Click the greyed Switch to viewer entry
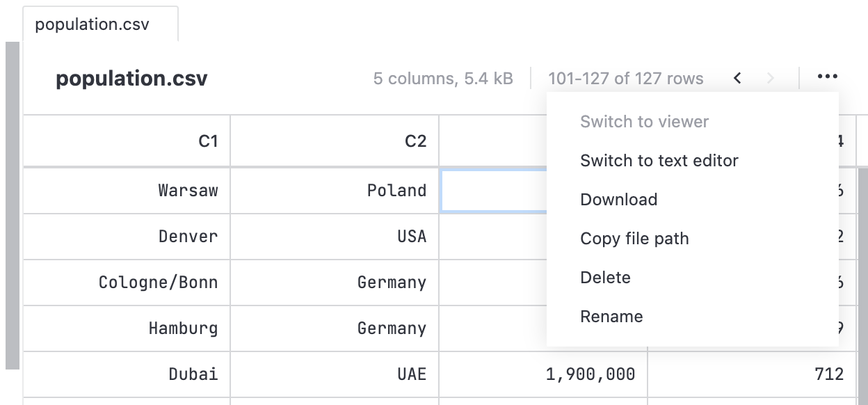Image resolution: width=868 pixels, height=405 pixels. coord(644,121)
